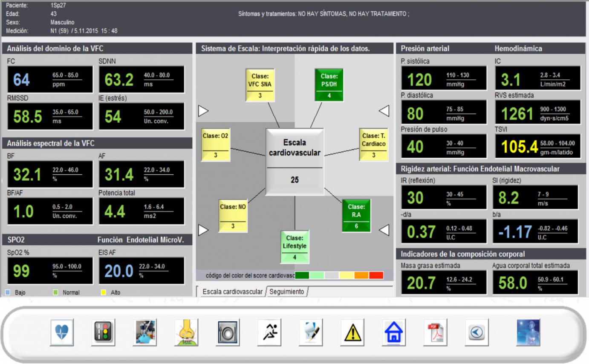The image size is (589, 364).
Task: Click the Clase: Lifestyle box
Action: coord(294,247)
